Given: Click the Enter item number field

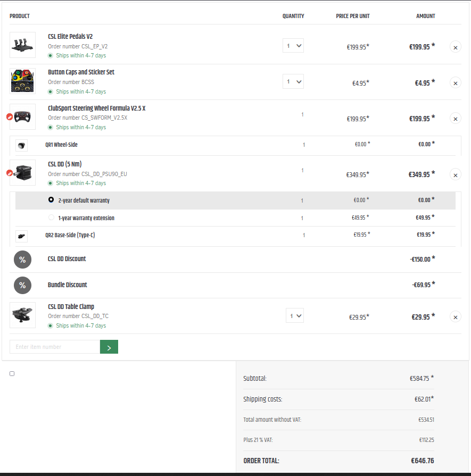Looking at the screenshot, I should click(55, 347).
